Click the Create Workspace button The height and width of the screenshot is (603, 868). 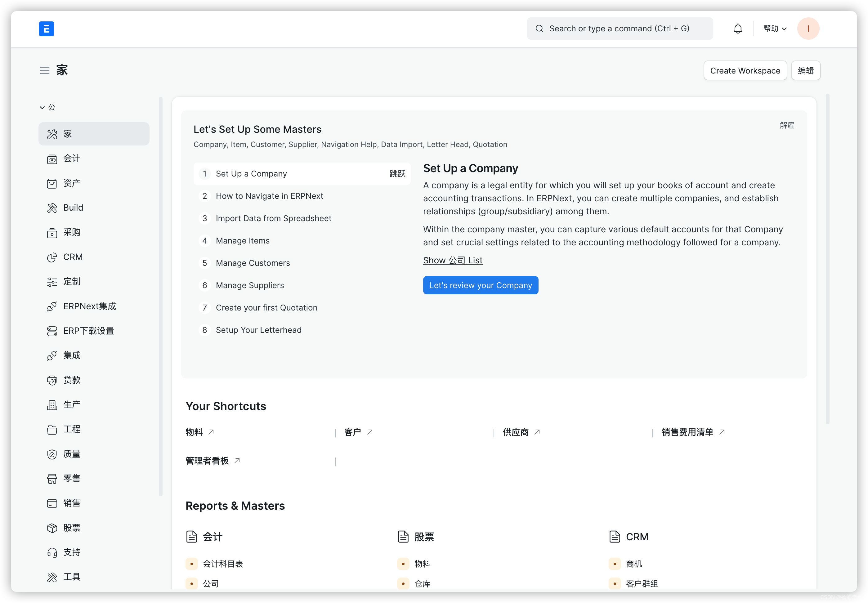tap(745, 71)
